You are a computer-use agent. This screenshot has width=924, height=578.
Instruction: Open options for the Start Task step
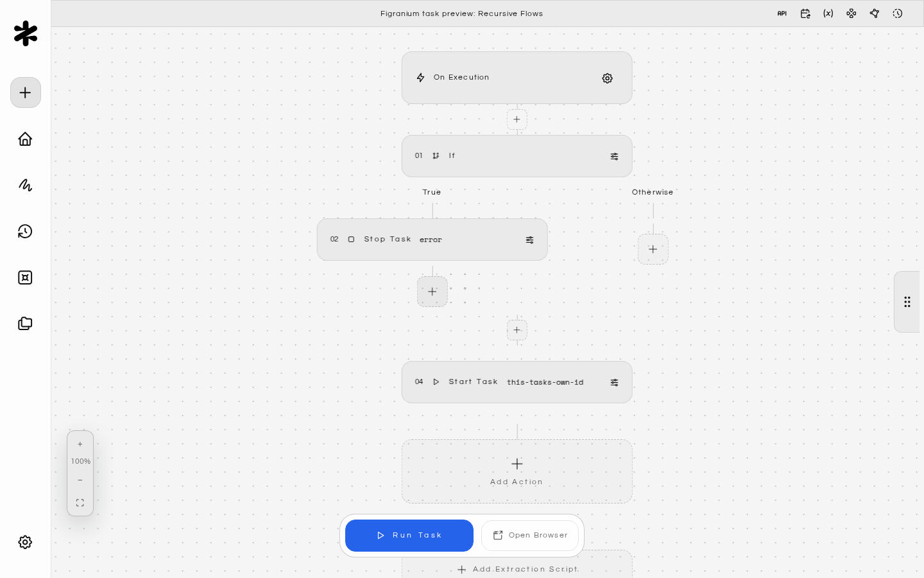click(x=614, y=382)
